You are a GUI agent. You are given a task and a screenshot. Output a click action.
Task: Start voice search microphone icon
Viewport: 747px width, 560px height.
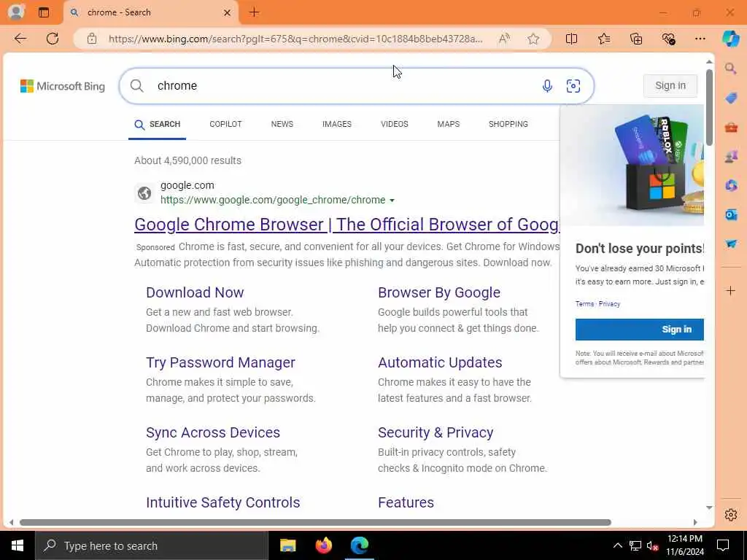pyautogui.click(x=547, y=86)
